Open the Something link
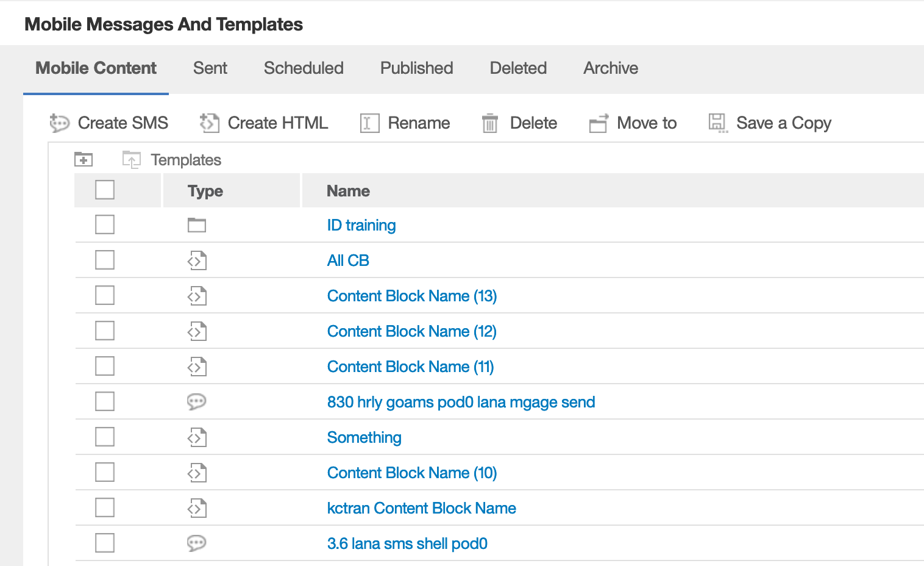Viewport: 924px width, 566px height. 364,438
